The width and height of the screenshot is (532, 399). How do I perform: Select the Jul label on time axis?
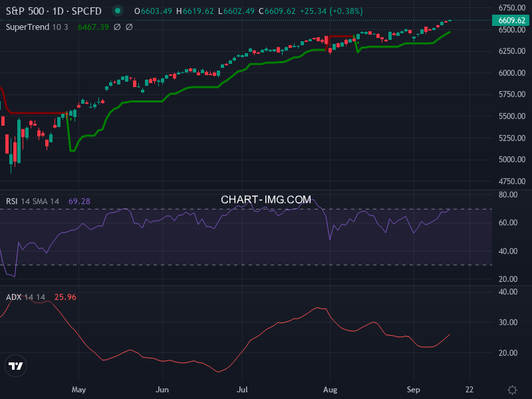click(x=243, y=389)
